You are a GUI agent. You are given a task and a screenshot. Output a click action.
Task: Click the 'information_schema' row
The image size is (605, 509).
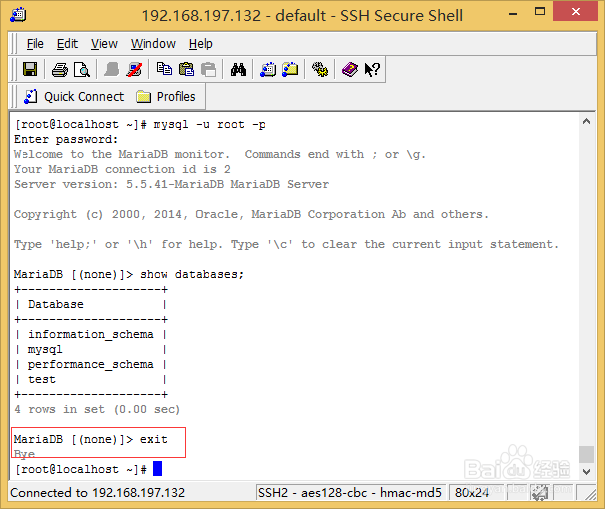[x=91, y=334]
